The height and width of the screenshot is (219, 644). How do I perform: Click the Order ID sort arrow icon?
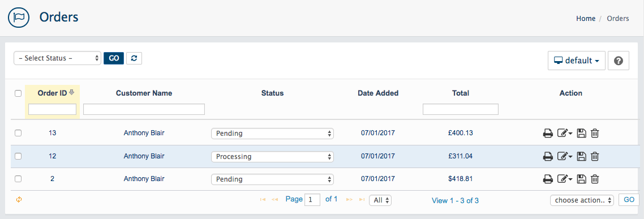[71, 93]
